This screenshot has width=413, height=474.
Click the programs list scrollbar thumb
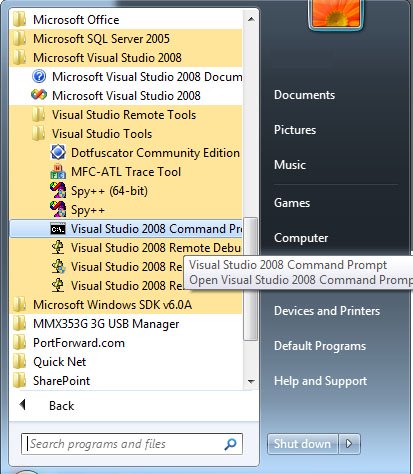point(250,279)
